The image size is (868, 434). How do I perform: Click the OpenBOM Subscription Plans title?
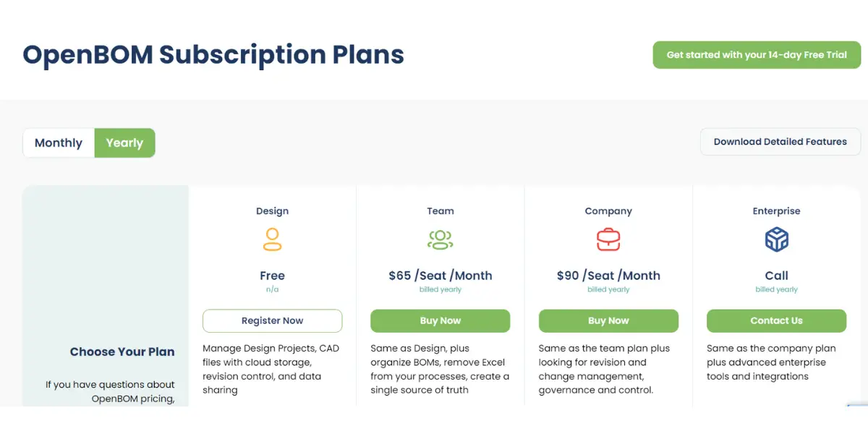(x=213, y=55)
